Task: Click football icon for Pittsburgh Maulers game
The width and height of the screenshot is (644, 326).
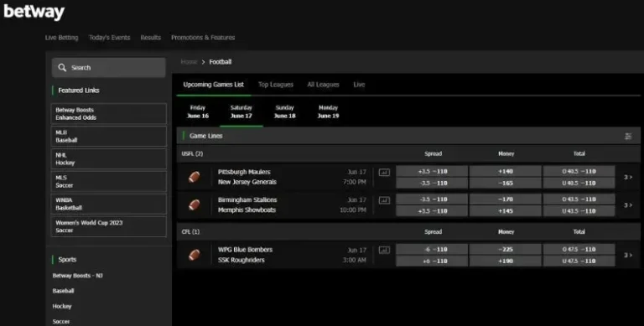Action: tap(195, 177)
